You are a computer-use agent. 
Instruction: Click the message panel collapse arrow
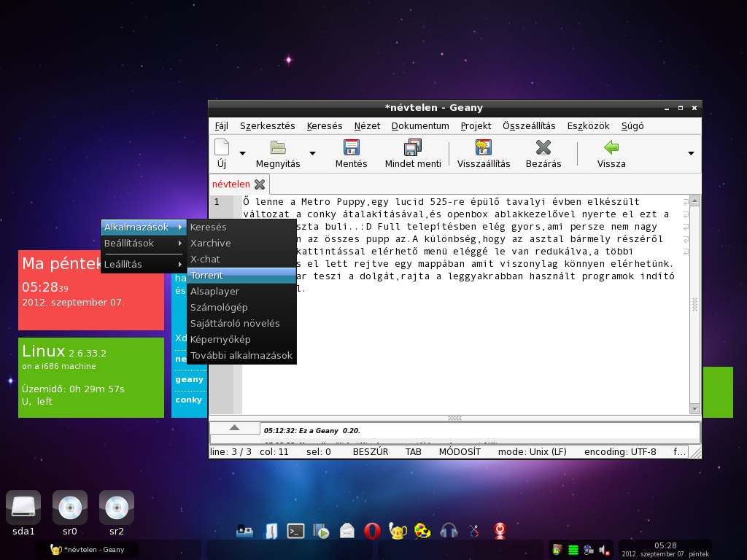pos(234,427)
